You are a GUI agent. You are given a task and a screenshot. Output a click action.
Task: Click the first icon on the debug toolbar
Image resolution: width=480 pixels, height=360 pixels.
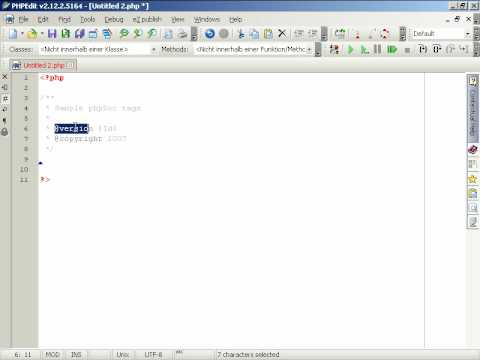pyautogui.click(x=334, y=50)
